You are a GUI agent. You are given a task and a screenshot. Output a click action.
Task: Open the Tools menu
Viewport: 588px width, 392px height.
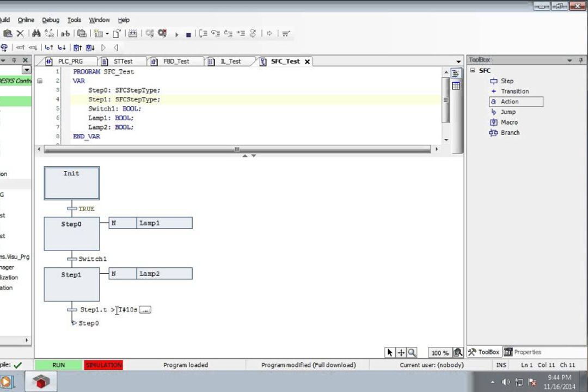click(x=74, y=20)
